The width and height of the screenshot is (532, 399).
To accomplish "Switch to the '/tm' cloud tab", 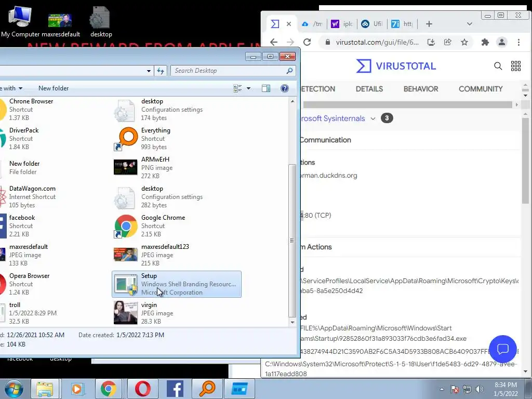I will point(312,24).
